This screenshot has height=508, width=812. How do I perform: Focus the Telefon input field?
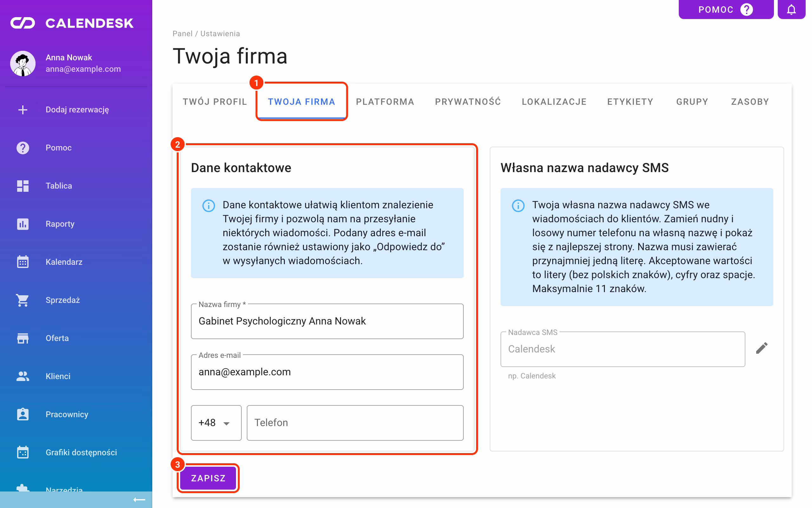click(355, 423)
